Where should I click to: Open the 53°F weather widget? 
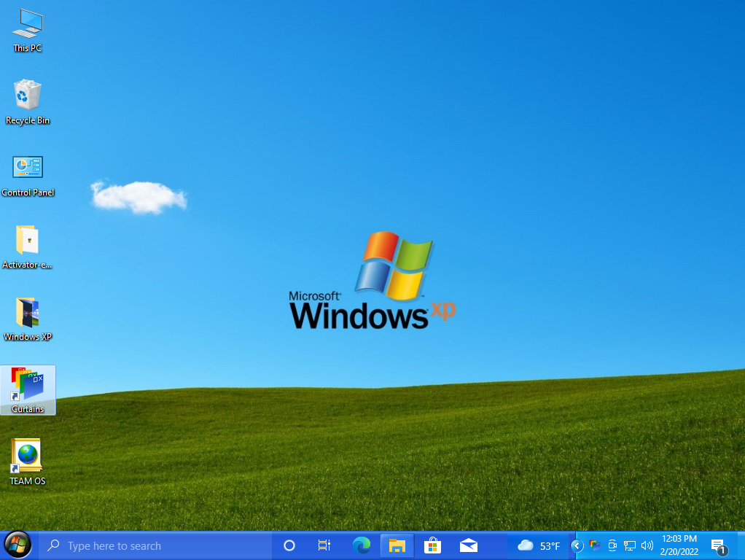539,545
